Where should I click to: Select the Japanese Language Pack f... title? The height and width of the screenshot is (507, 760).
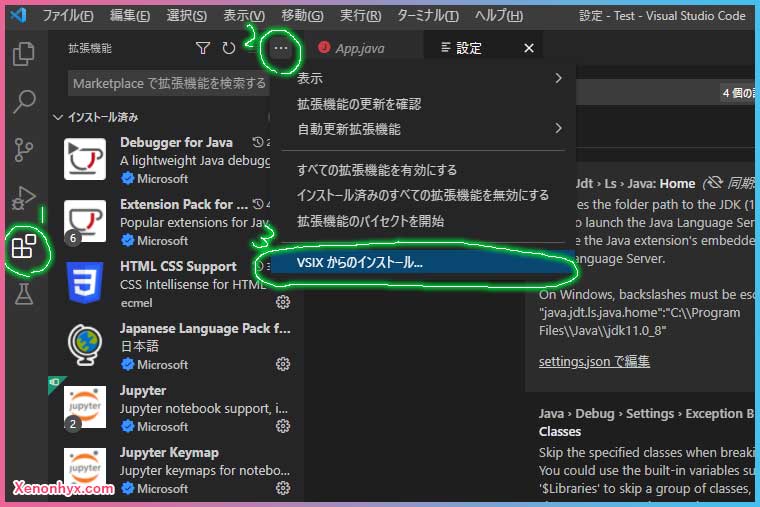click(205, 328)
